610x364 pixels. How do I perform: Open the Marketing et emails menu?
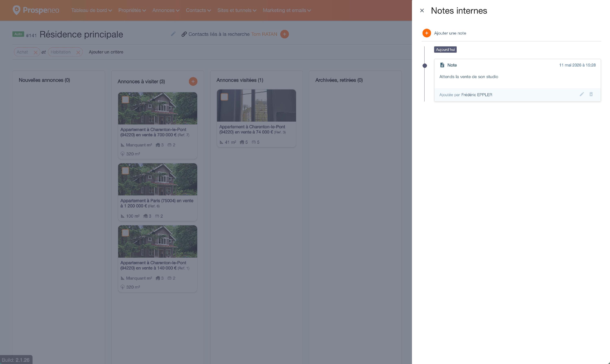tap(287, 10)
